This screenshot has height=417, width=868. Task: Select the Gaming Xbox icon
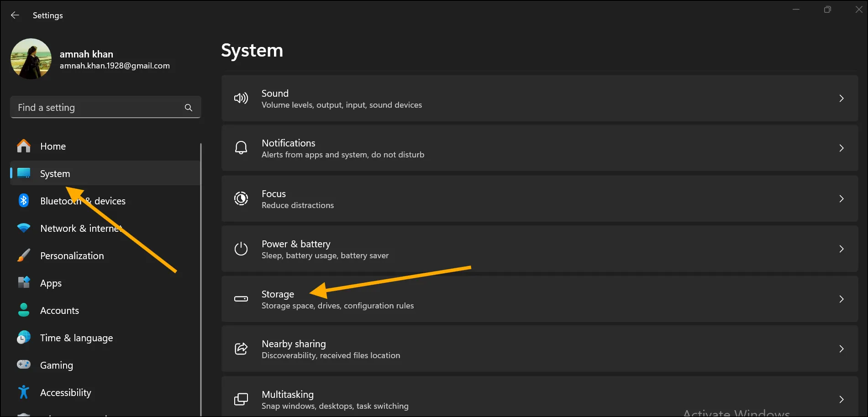[23, 365]
